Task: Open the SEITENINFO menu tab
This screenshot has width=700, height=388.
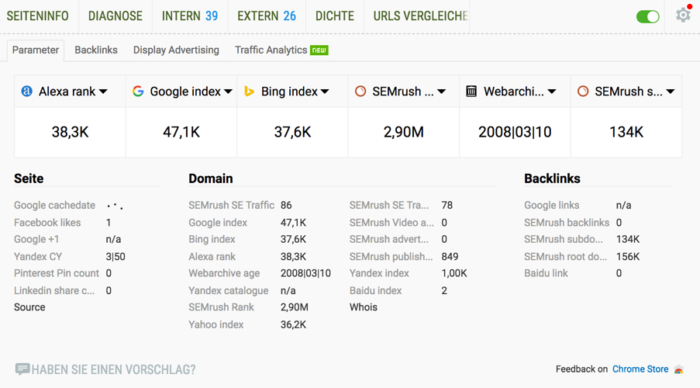Action: pyautogui.click(x=38, y=16)
